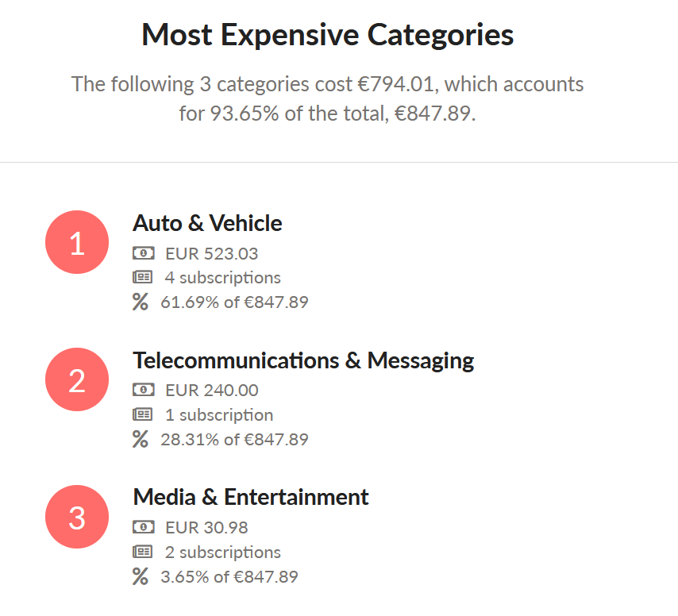Click the Most Expensive Categories heading

tap(328, 35)
